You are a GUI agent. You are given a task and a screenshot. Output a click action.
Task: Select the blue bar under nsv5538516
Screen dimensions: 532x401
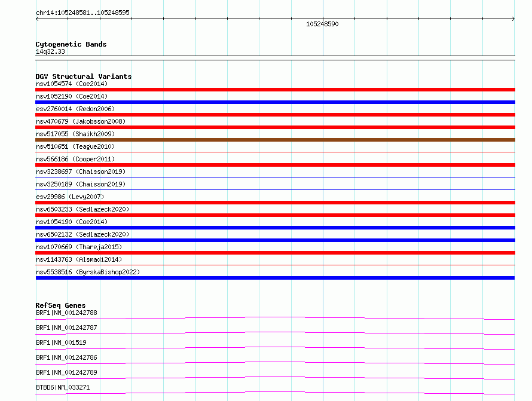point(275,278)
